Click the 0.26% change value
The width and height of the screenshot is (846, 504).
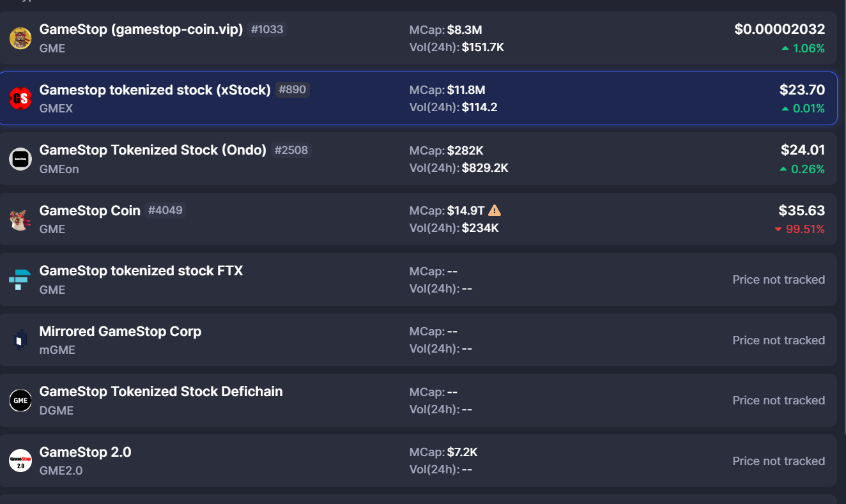[808, 169]
